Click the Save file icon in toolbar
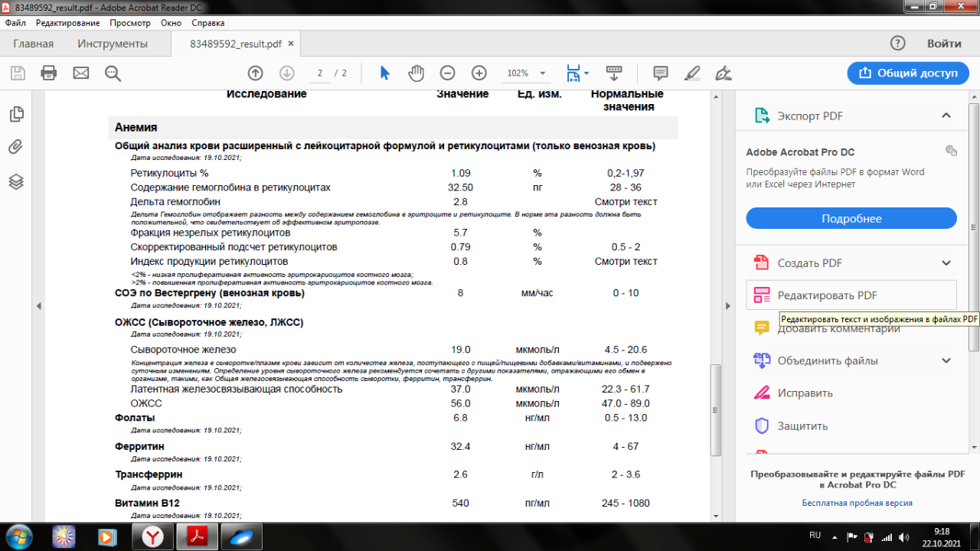 [18, 73]
